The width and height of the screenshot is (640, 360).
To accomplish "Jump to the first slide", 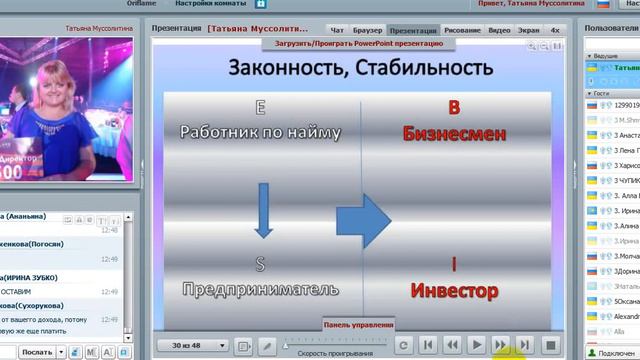I will (428, 345).
